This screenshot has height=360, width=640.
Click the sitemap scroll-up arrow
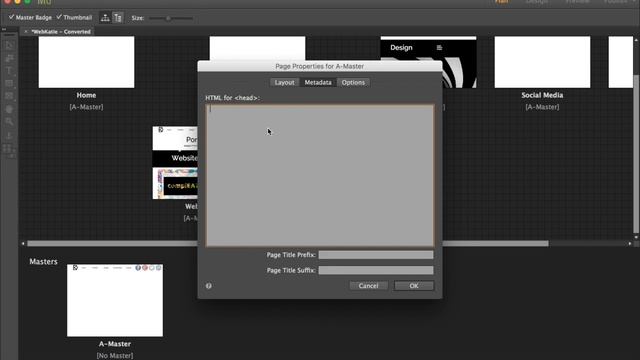(636, 40)
